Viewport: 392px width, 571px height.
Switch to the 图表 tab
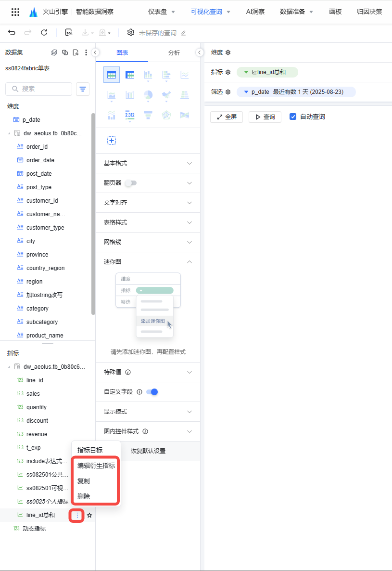[x=122, y=53]
